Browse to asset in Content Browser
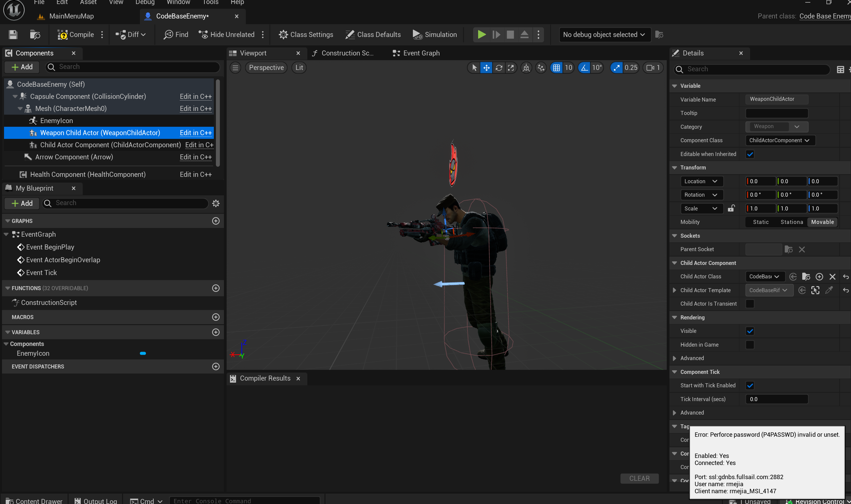The image size is (851, 504). point(35,35)
